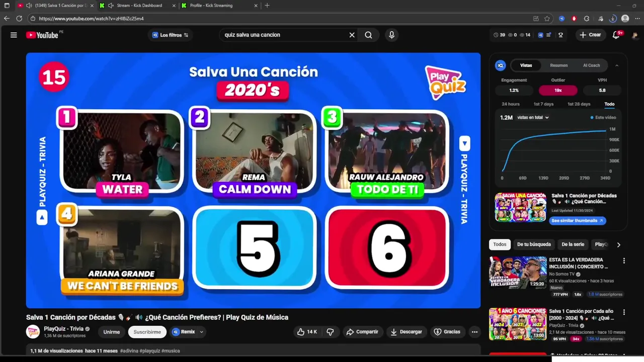Show more chips with right arrow
The height and width of the screenshot is (362, 644).
click(618, 245)
